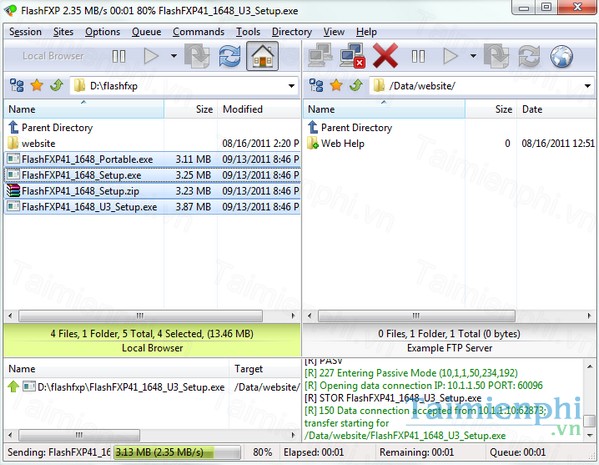The width and height of the screenshot is (599, 465).
Task: Click the remote pane transfer files icon
Action: point(497,56)
